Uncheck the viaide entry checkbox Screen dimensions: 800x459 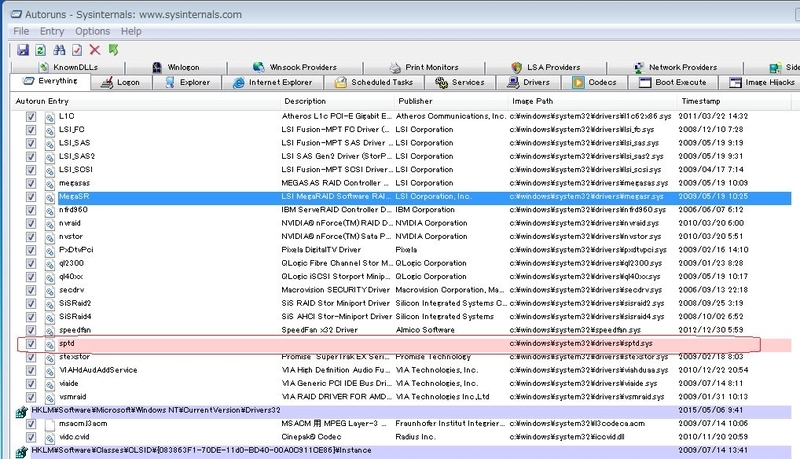[31, 384]
